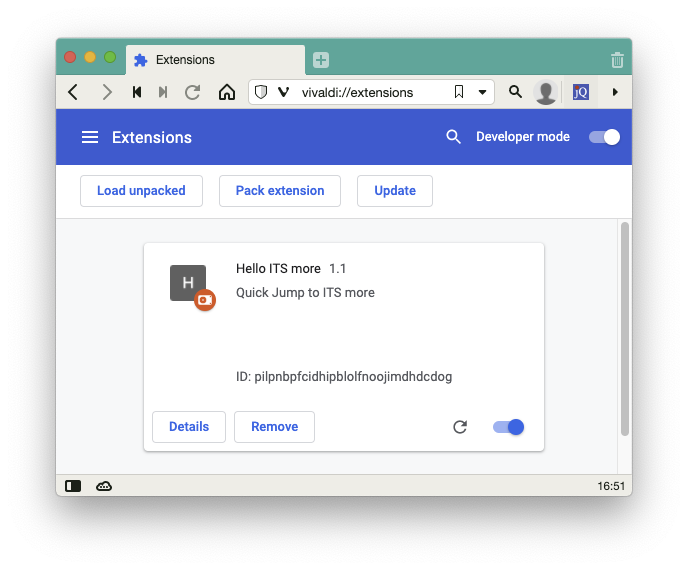
Task: Open a new tab with plus button
Action: pyautogui.click(x=321, y=60)
